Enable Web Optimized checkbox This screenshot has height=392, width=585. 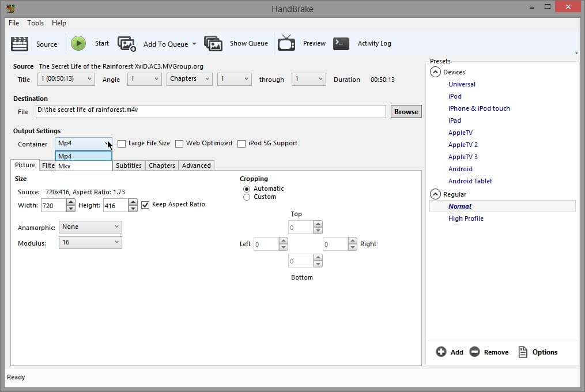pyautogui.click(x=179, y=144)
